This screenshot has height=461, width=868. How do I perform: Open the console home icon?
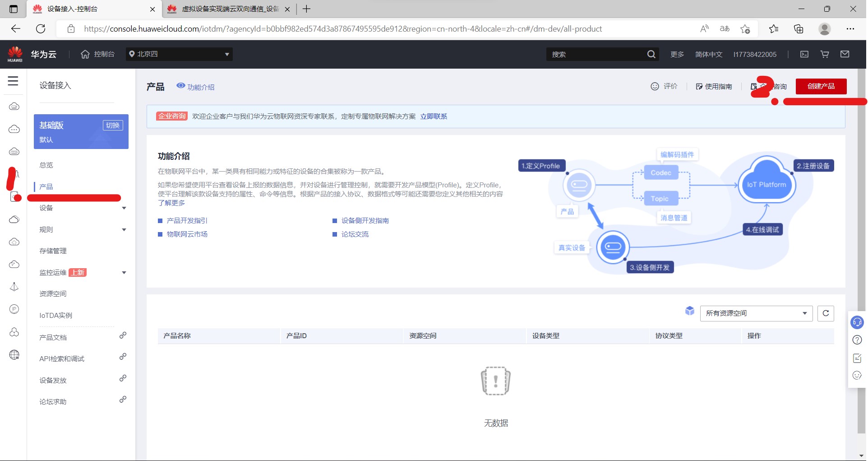85,54
